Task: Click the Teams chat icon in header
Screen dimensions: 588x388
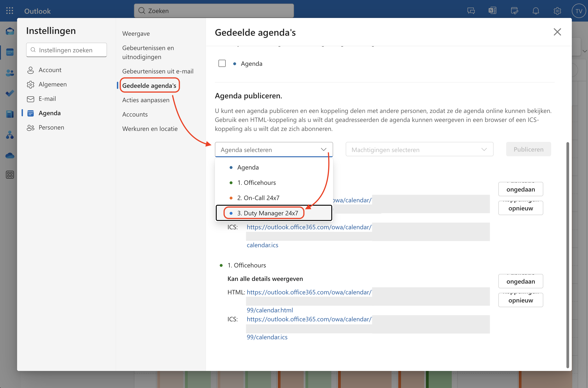Action: pos(471,11)
